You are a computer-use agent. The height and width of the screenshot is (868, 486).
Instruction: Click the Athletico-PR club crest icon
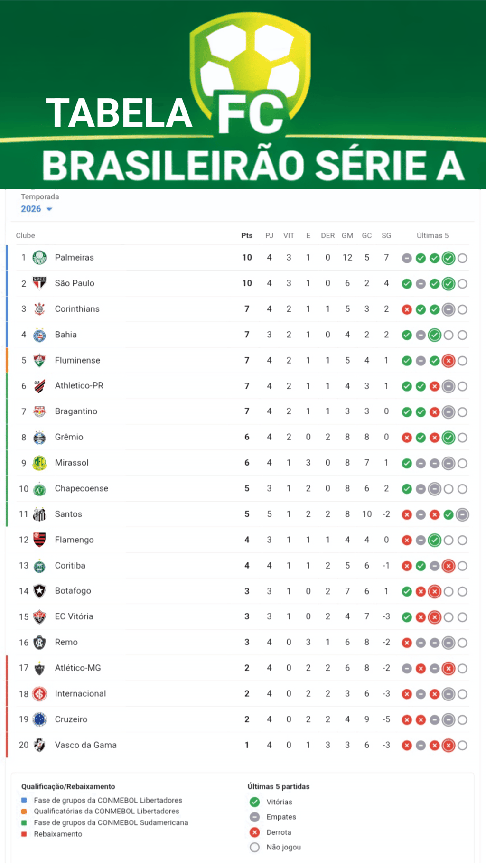(x=39, y=386)
